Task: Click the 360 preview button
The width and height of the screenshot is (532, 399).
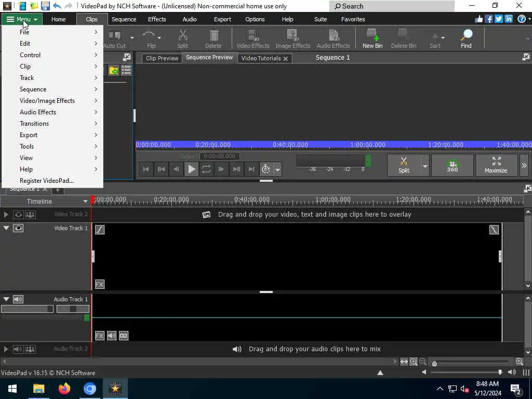Action: 452,165
